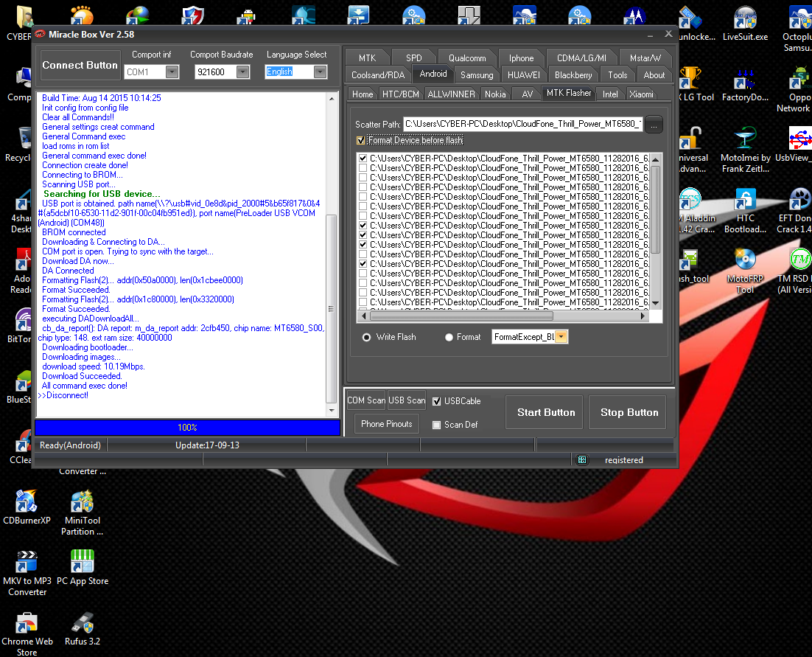Switch to the Qualcomm tab
The image size is (812, 657).
(x=467, y=58)
